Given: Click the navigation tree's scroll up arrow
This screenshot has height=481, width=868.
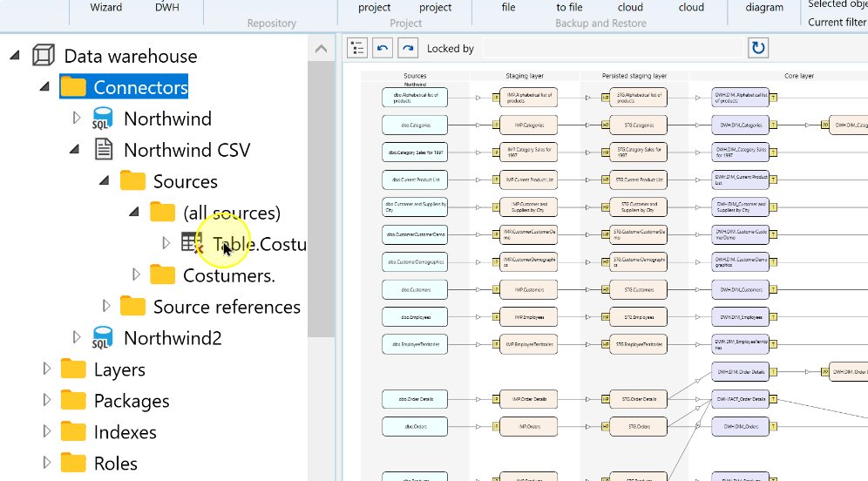Looking at the screenshot, I should coord(321,49).
